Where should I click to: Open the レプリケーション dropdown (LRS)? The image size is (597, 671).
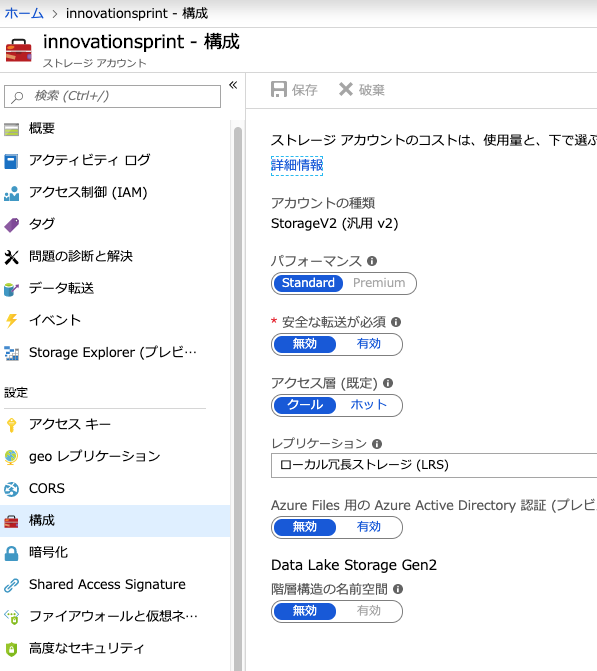click(434, 465)
